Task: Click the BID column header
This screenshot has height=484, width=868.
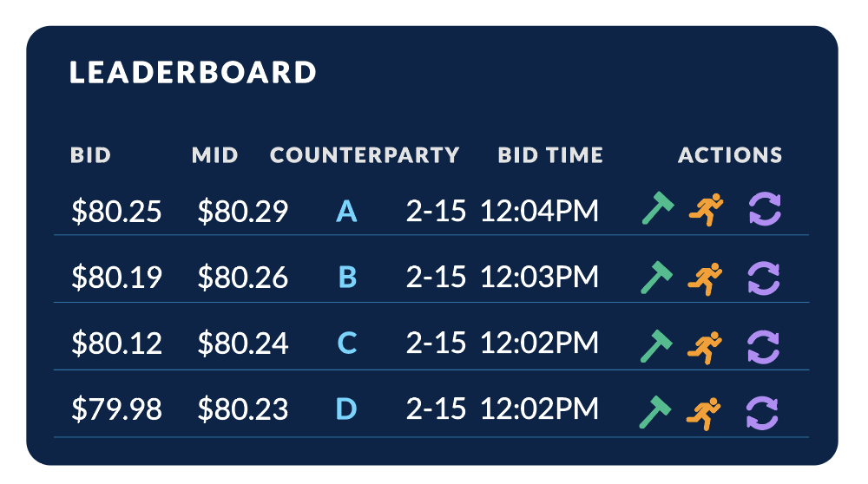Action: click(x=90, y=155)
